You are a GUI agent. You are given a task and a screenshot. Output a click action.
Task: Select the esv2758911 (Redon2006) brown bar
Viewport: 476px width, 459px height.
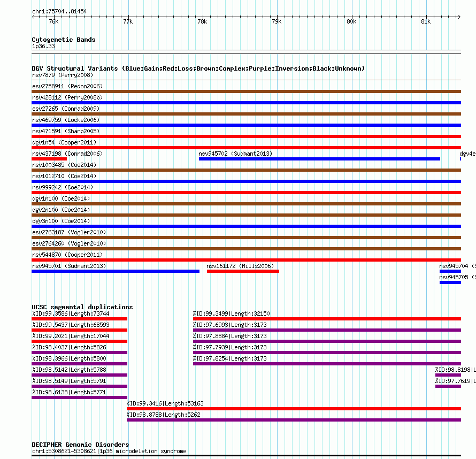coord(246,91)
